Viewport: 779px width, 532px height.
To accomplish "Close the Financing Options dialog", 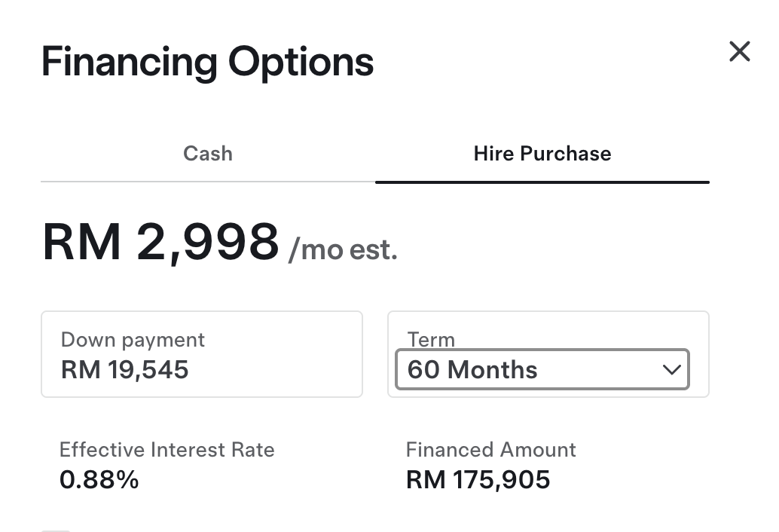I will pyautogui.click(x=739, y=51).
